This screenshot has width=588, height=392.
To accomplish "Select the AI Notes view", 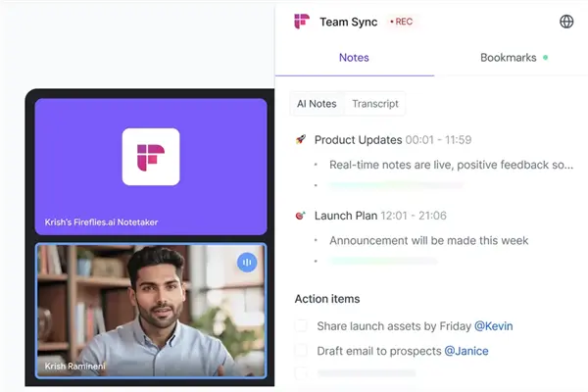I will point(317,104).
